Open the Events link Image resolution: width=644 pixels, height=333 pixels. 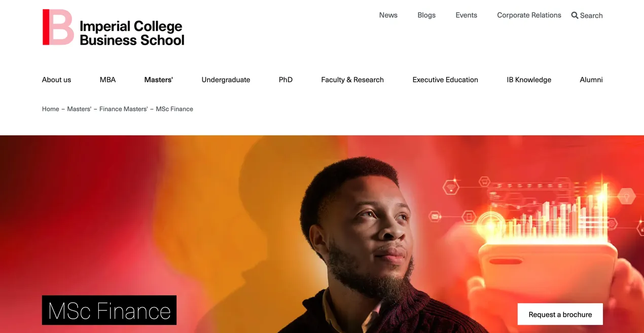pyautogui.click(x=466, y=15)
